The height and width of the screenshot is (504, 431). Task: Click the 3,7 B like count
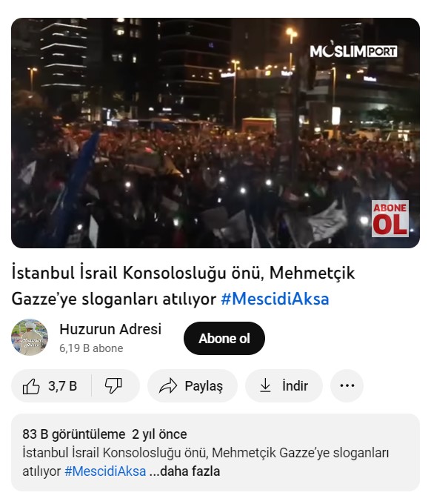coord(63,386)
